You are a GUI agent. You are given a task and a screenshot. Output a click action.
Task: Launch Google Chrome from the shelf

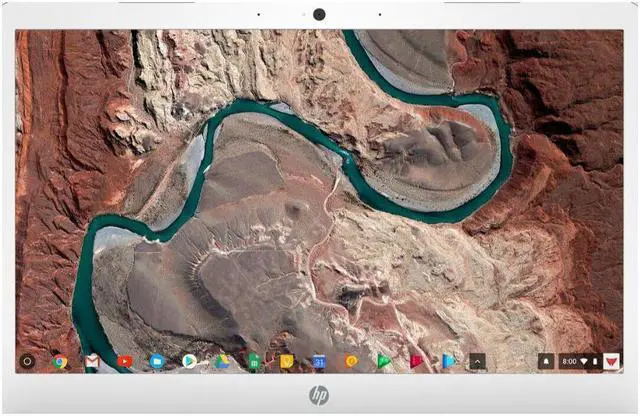point(60,361)
